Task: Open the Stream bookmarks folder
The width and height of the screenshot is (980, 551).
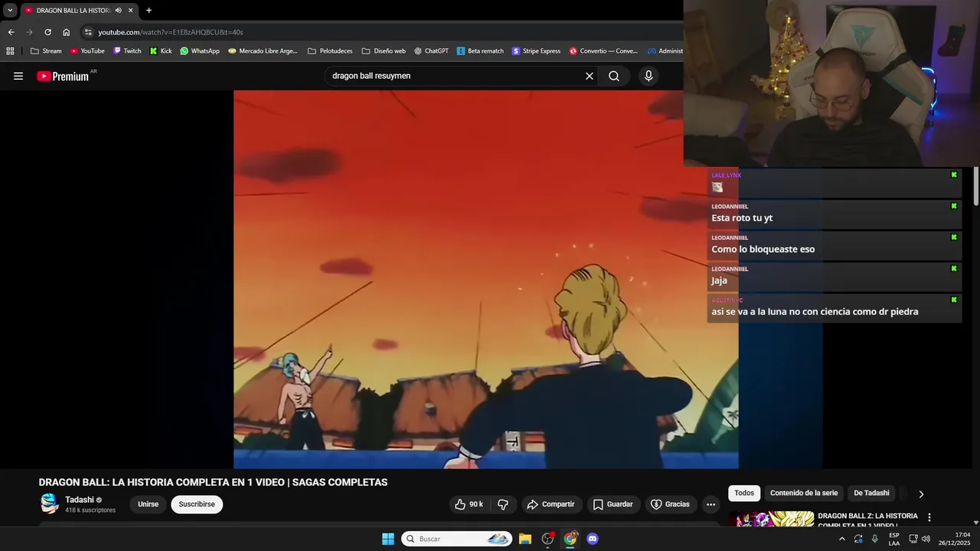Action: point(46,51)
